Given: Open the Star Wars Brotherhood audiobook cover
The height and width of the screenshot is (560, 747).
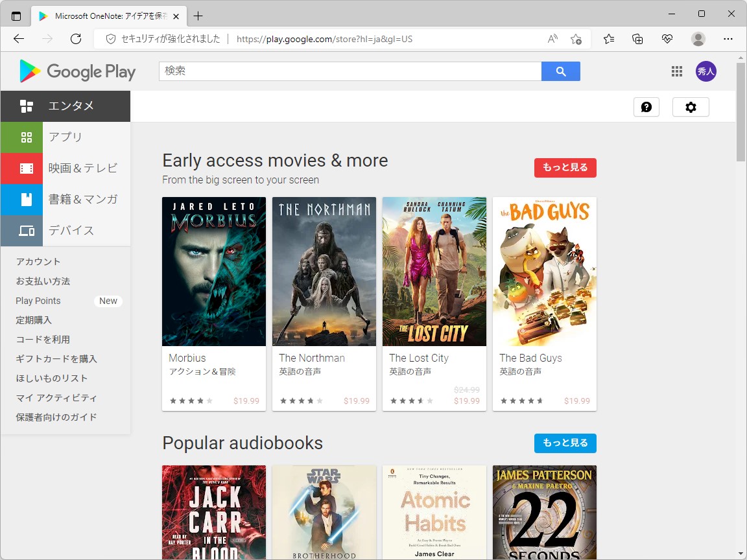Looking at the screenshot, I should [324, 513].
